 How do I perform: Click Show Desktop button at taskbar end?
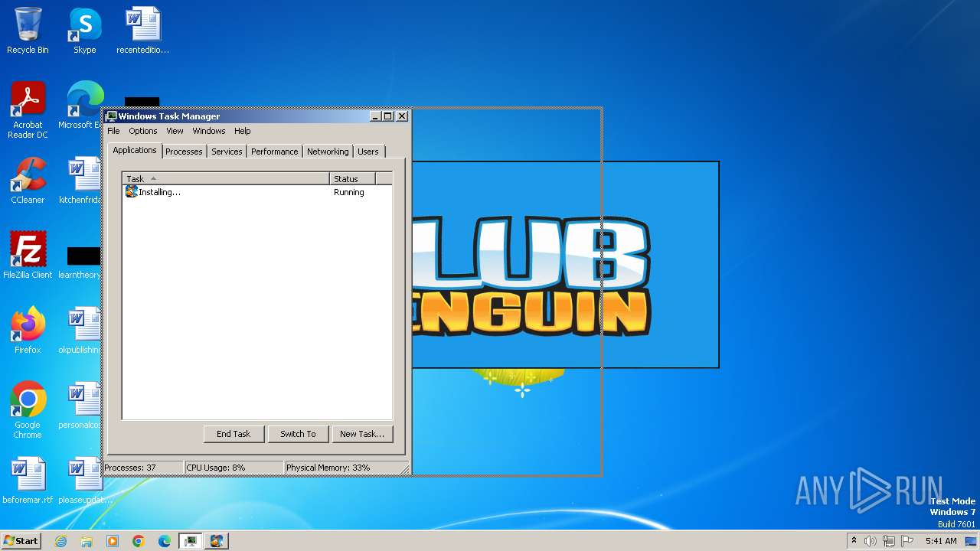971,541
